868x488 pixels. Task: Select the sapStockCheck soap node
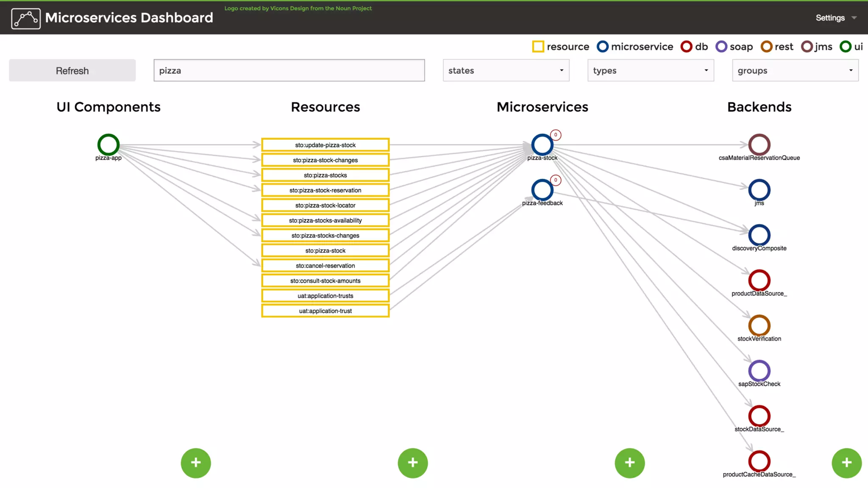coord(759,371)
